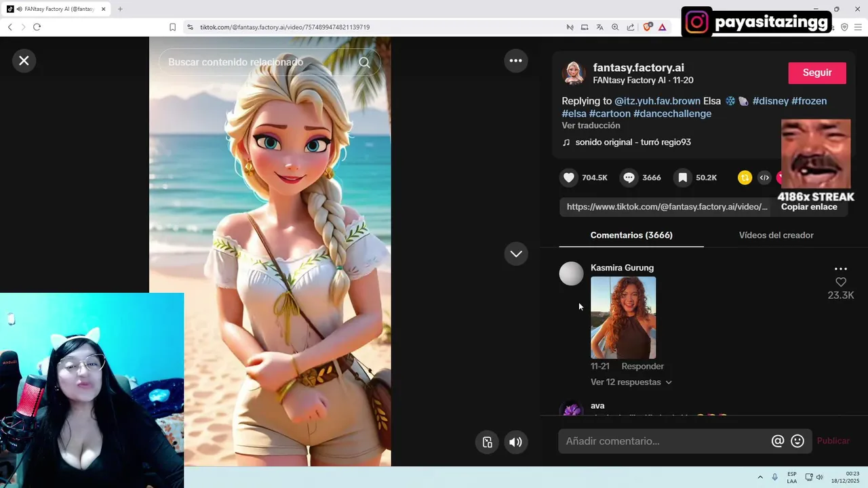The image size is (868, 488).
Task: Toggle auto-scroll icon beside the volume button
Action: click(x=488, y=442)
